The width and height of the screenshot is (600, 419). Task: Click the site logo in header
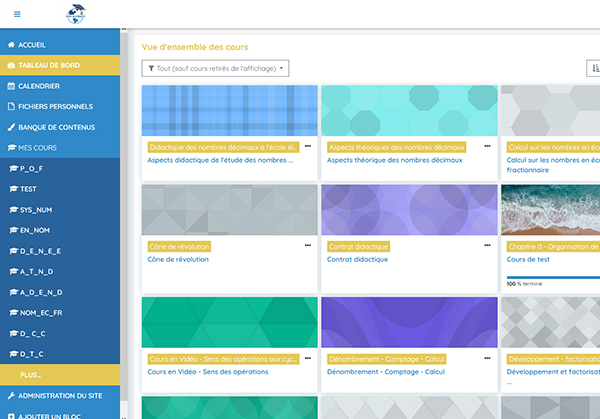pos(76,14)
